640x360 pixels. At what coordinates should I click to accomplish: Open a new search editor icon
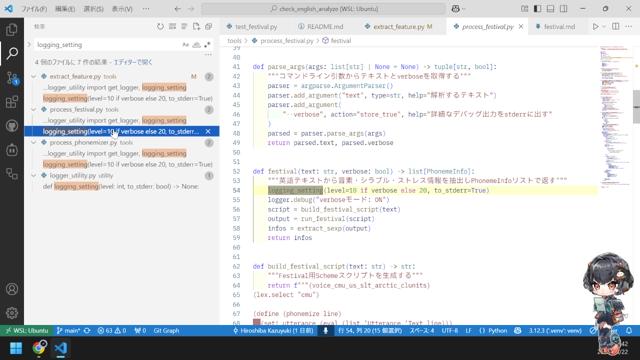196,27
